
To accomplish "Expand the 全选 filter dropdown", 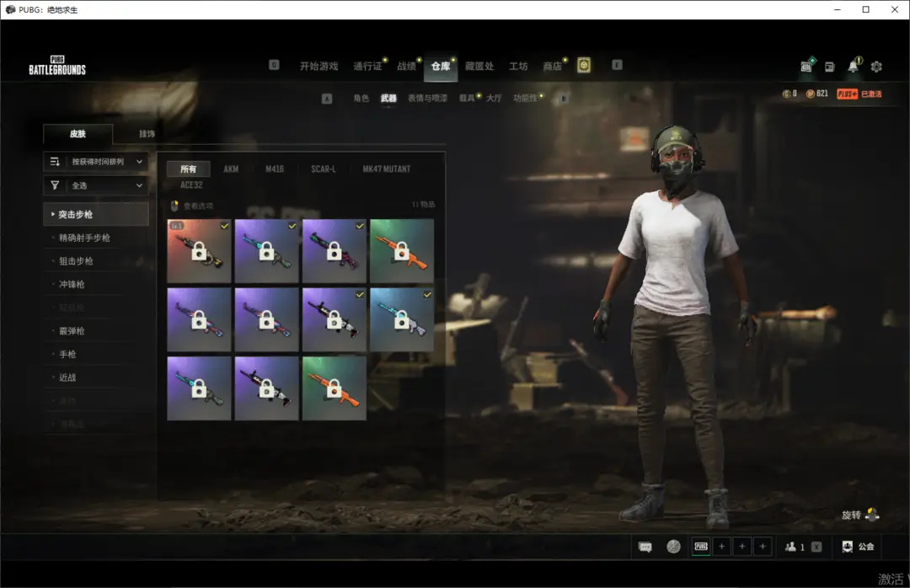I will [95, 185].
